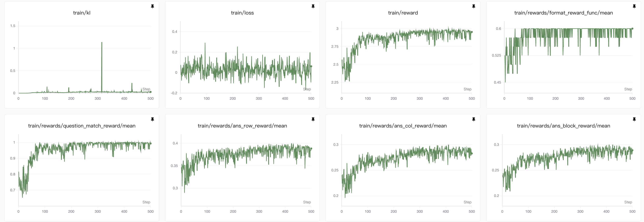Pin the question_match_reward/mean chart
The width and height of the screenshot is (644, 222).
coord(153,119)
